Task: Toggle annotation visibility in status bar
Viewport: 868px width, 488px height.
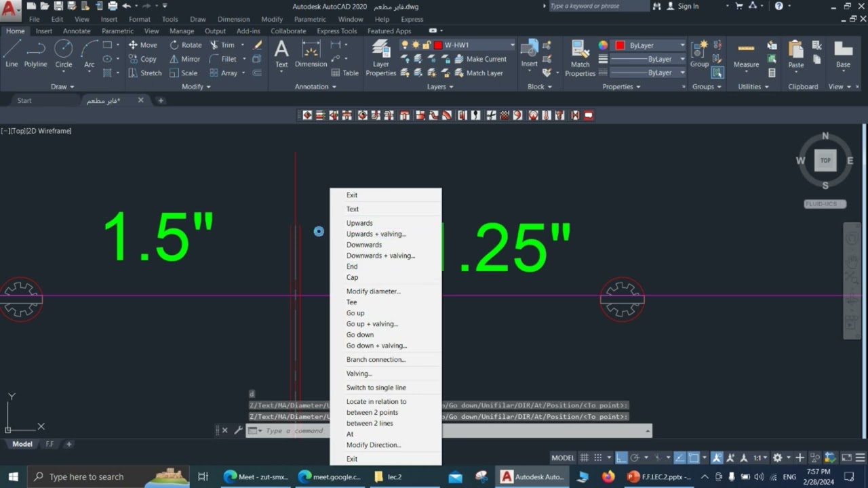Action: [x=717, y=457]
